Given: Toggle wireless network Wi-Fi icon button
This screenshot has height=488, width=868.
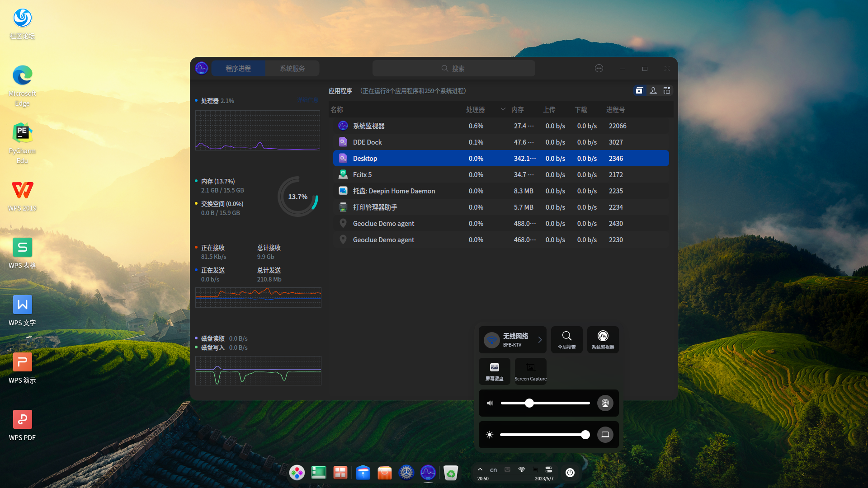Looking at the screenshot, I should coord(491,340).
